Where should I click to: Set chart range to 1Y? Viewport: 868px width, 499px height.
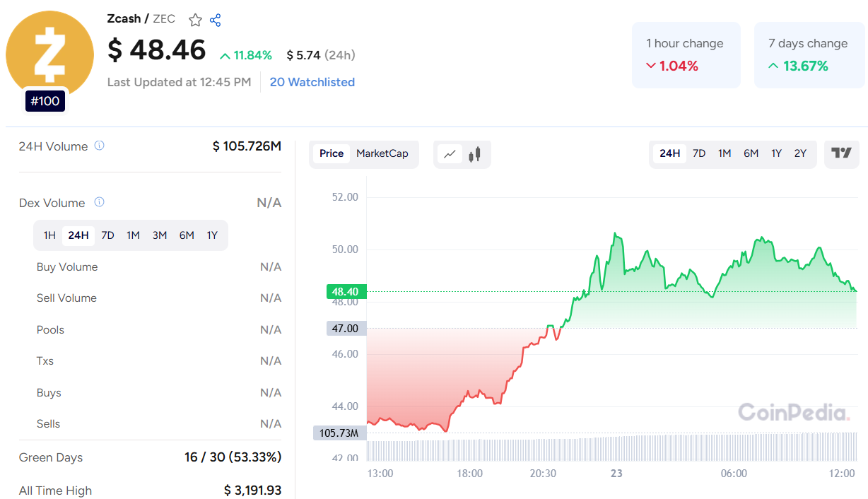776,153
